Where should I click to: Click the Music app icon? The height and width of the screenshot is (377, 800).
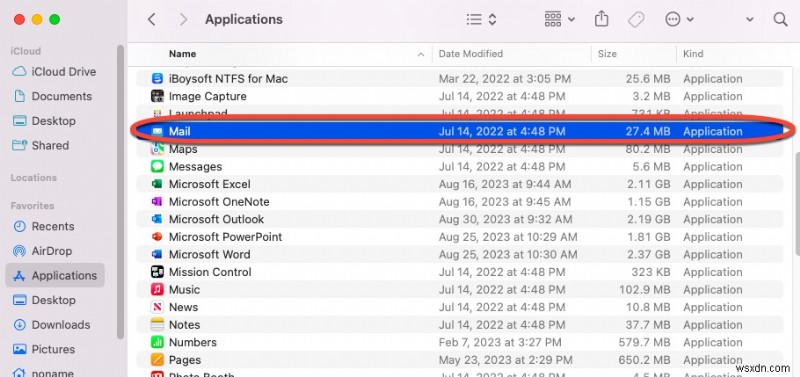(x=157, y=289)
